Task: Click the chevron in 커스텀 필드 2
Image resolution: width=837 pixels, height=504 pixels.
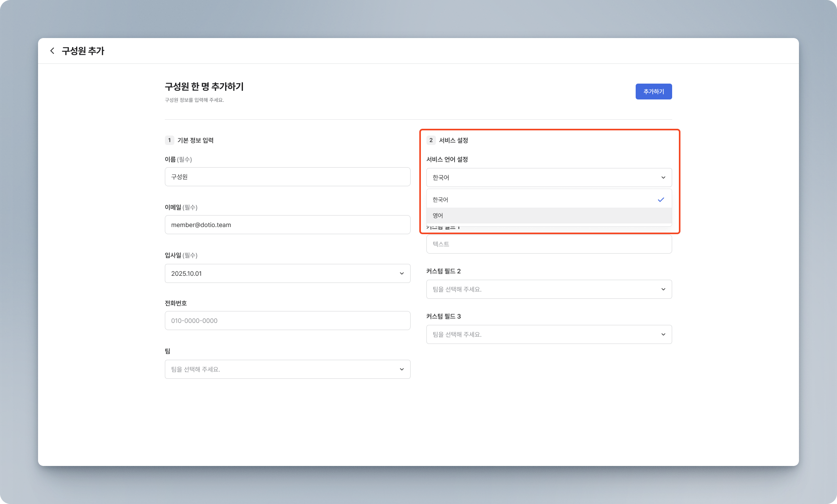Action: click(663, 289)
